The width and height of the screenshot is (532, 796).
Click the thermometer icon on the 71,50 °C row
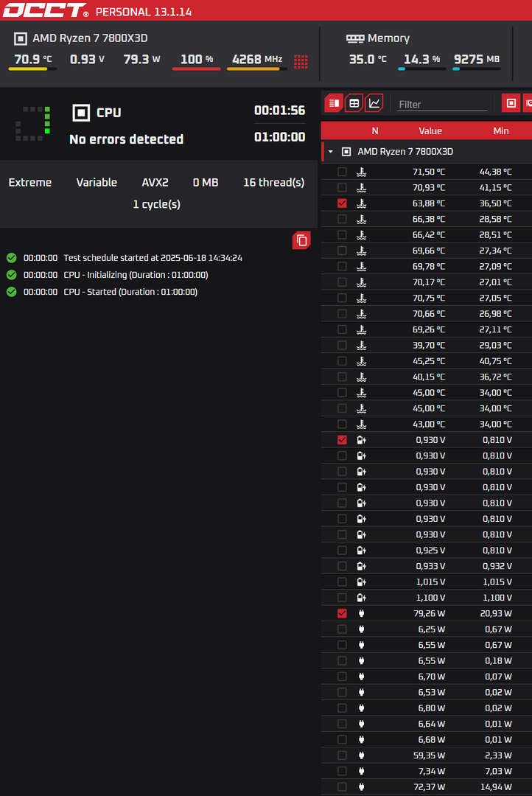point(362,172)
